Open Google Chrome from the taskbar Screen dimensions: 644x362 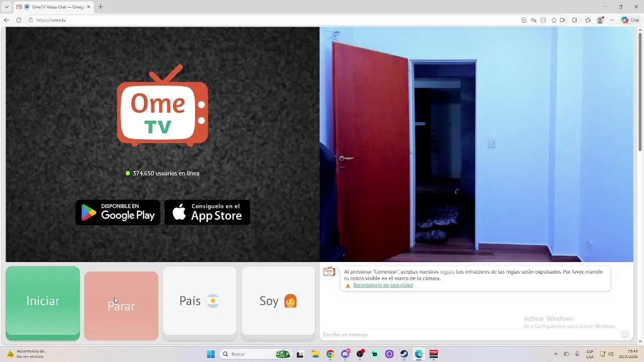point(330,354)
